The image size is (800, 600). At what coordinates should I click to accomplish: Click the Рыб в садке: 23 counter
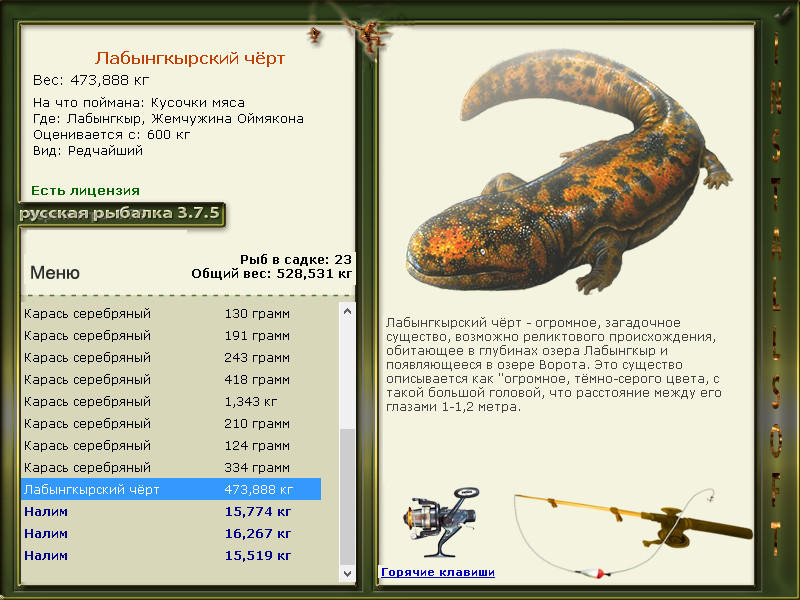pyautogui.click(x=296, y=259)
